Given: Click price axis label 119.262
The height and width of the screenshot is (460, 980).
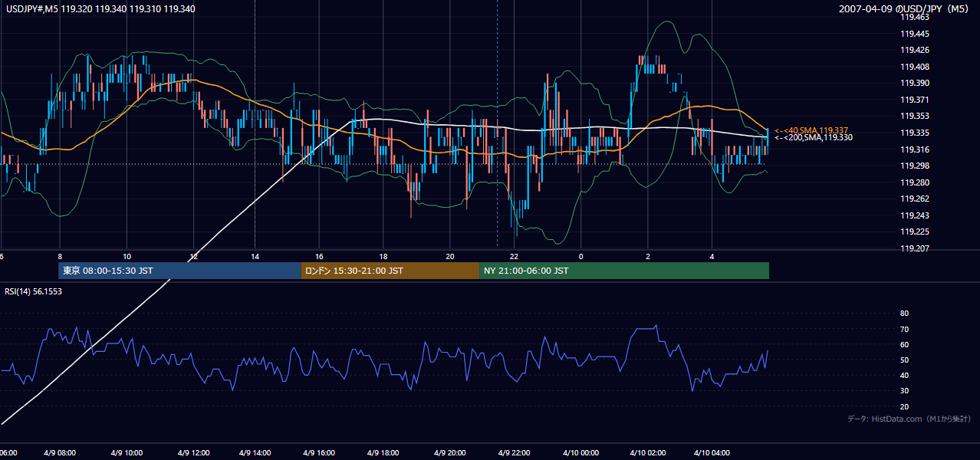Looking at the screenshot, I should tap(916, 199).
